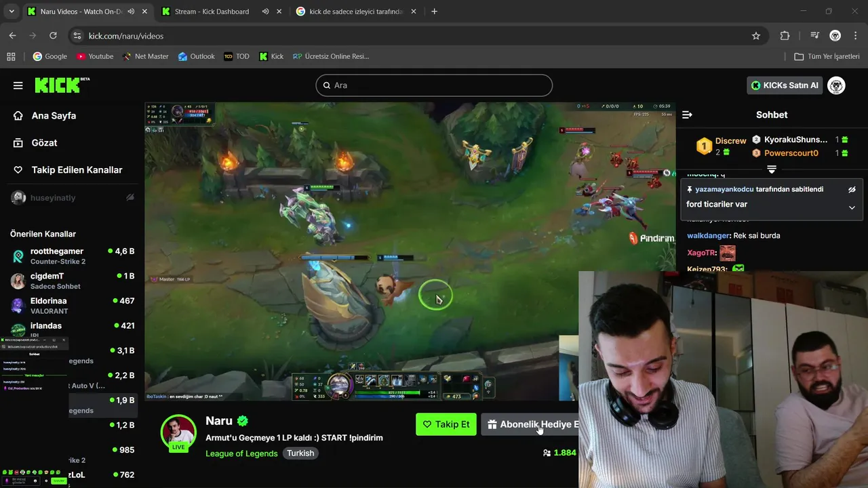The width and height of the screenshot is (868, 488).
Task: Open Chrome three-dot menu
Action: tap(856, 36)
